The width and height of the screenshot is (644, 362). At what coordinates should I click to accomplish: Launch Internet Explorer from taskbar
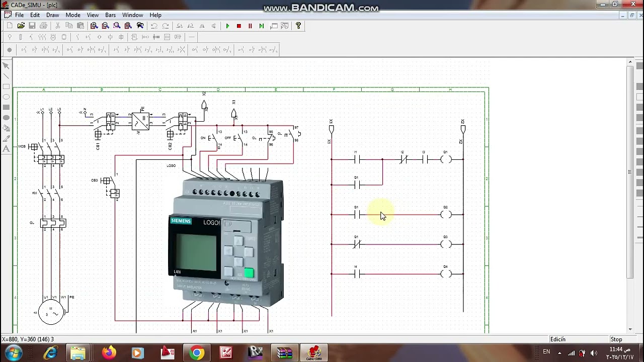click(50, 353)
